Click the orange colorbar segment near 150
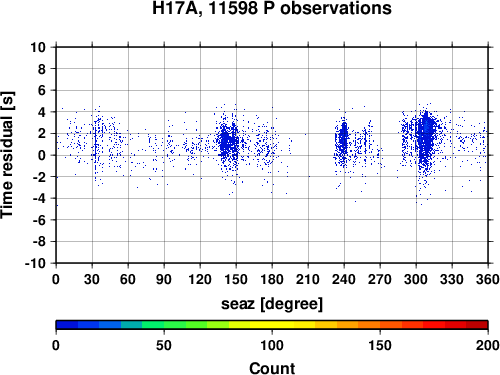 click(380, 325)
